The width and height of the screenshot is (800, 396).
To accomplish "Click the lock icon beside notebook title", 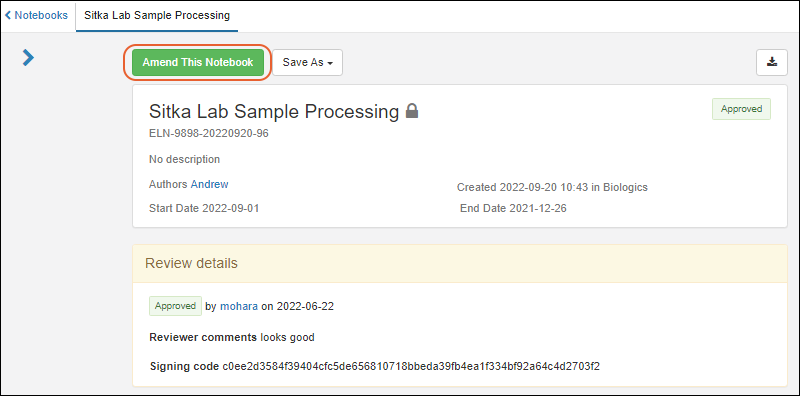I will (x=412, y=111).
